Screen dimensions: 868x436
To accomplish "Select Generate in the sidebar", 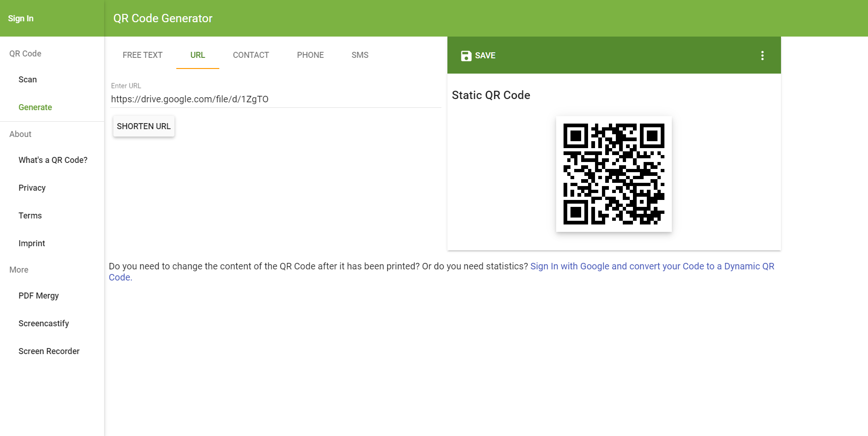I will (35, 107).
